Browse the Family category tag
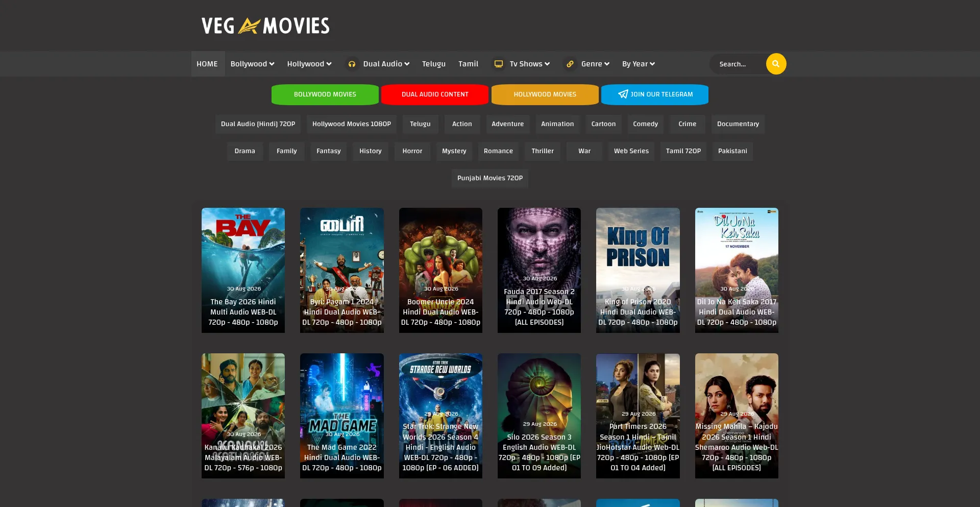Viewport: 980px width, 507px height. click(x=287, y=151)
